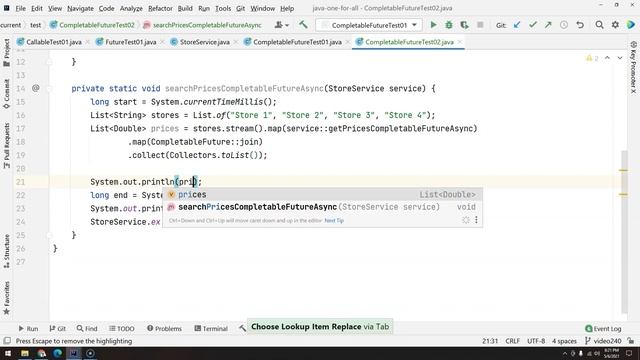The width and height of the screenshot is (640, 360).
Task: Toggle tool window bars icon in status bar
Action: click(x=7, y=341)
